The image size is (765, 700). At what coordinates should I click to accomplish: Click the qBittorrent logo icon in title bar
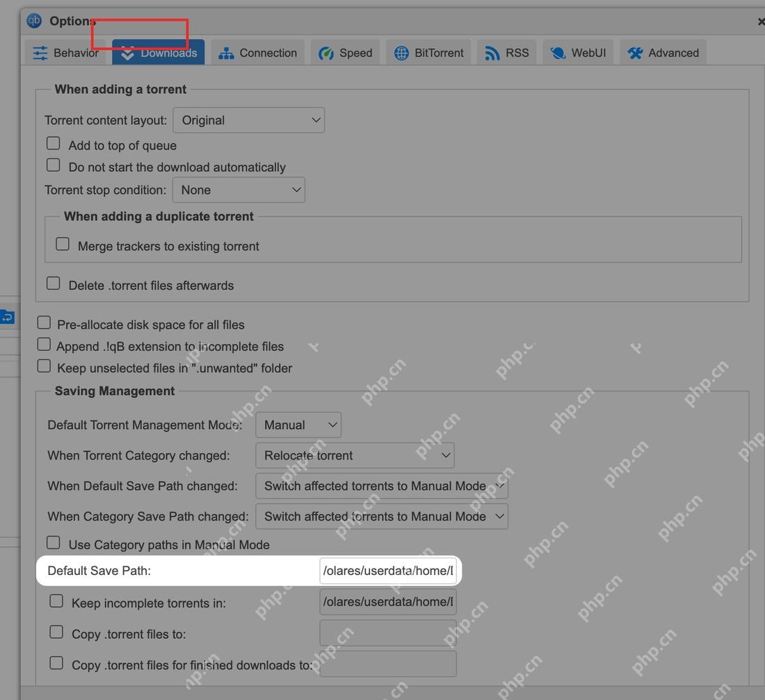(33, 20)
